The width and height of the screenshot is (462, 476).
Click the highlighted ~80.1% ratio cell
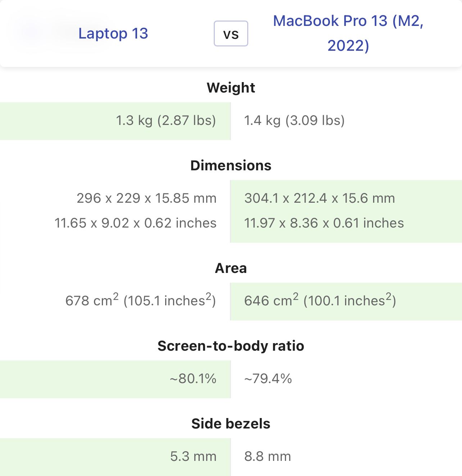point(115,379)
